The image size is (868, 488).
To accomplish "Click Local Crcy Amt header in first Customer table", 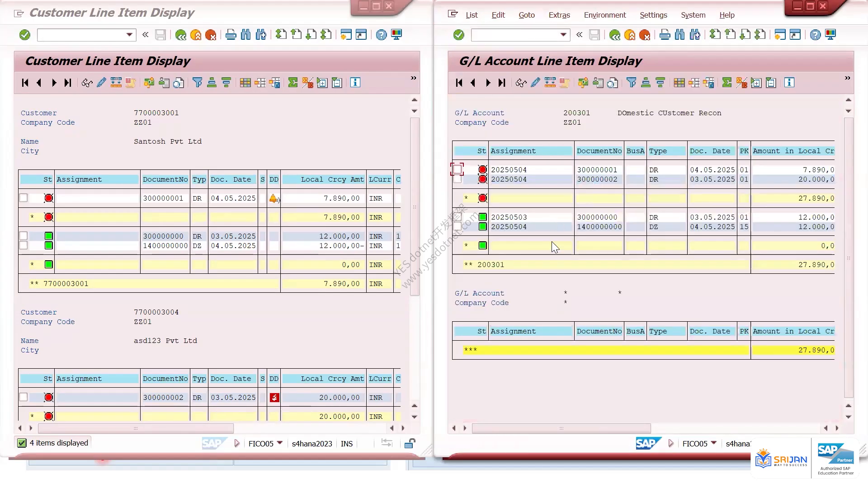I will click(x=324, y=179).
